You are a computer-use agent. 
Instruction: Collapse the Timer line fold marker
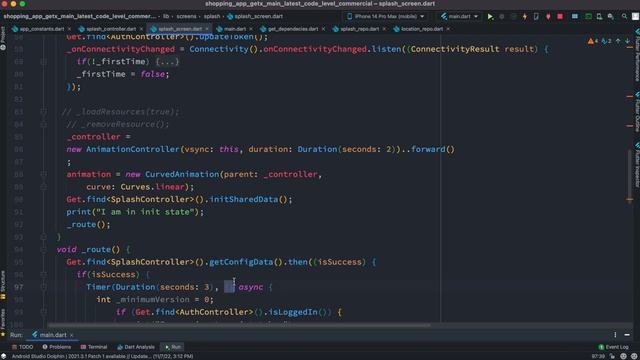coord(44,287)
